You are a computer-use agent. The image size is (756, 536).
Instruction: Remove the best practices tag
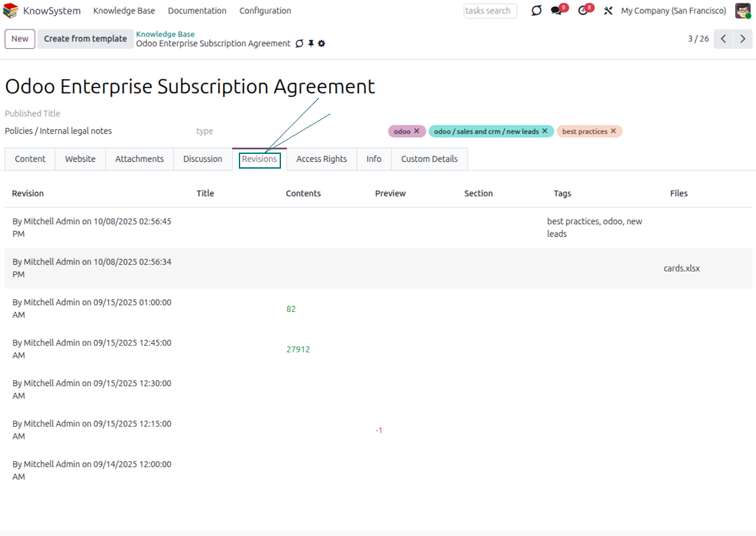(613, 131)
